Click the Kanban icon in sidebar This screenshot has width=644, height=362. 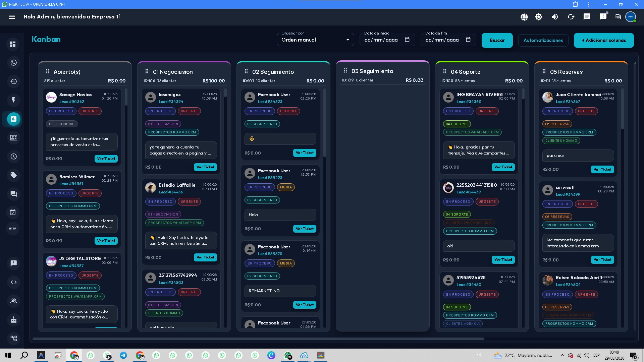tap(14, 119)
